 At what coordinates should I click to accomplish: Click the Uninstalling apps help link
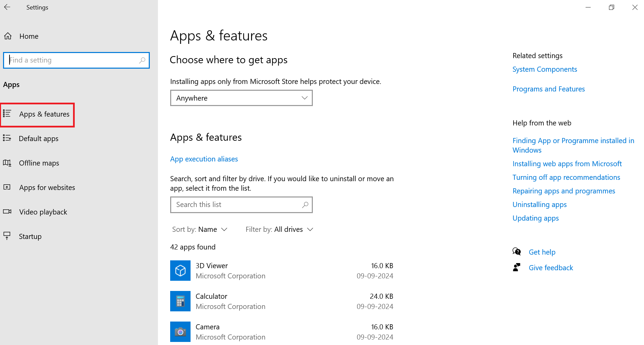[x=539, y=205]
